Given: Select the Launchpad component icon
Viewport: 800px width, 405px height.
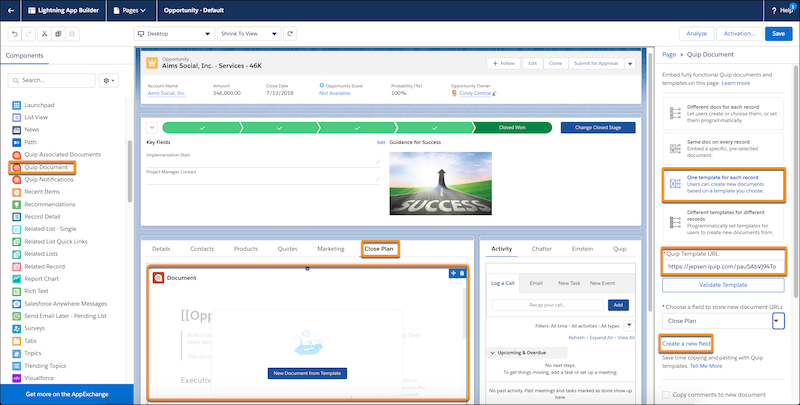Looking at the screenshot, I should (x=16, y=105).
